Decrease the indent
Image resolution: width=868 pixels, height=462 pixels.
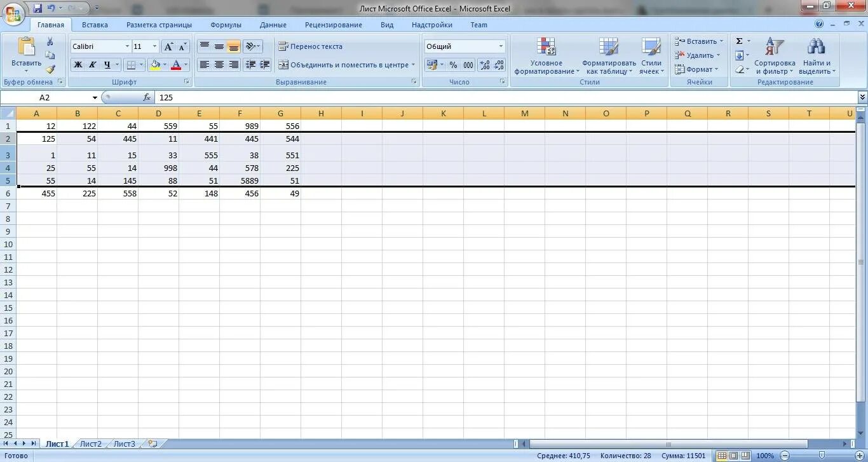pos(250,65)
